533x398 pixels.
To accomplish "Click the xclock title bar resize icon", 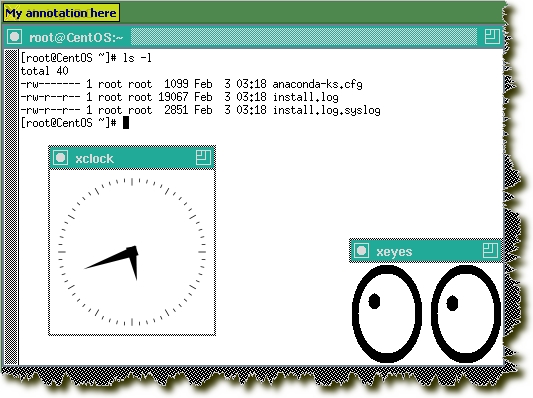I will point(203,158).
